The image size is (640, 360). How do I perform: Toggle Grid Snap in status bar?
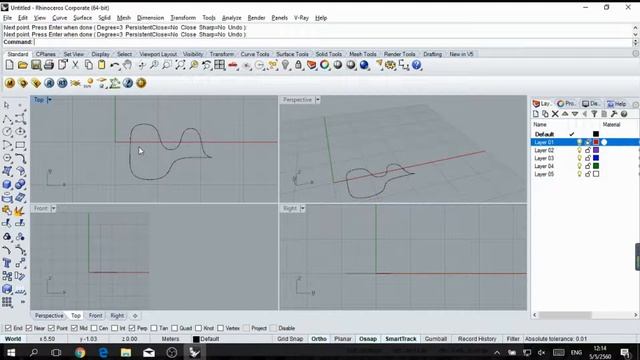[x=290, y=339]
